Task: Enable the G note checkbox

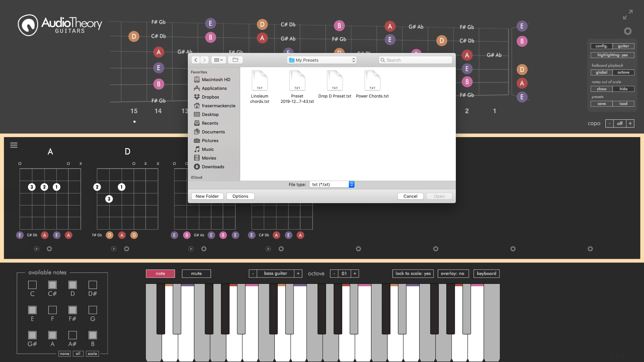Action: (93, 310)
